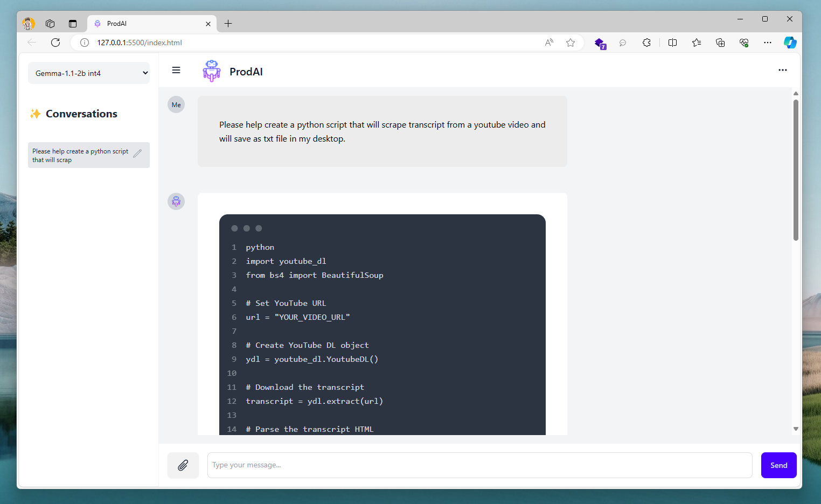The width and height of the screenshot is (821, 504).
Task: Open the browser Collections icon
Action: tap(720, 43)
